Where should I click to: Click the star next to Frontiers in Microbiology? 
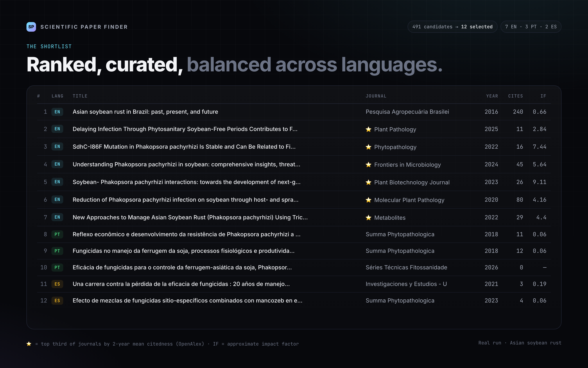coord(368,164)
